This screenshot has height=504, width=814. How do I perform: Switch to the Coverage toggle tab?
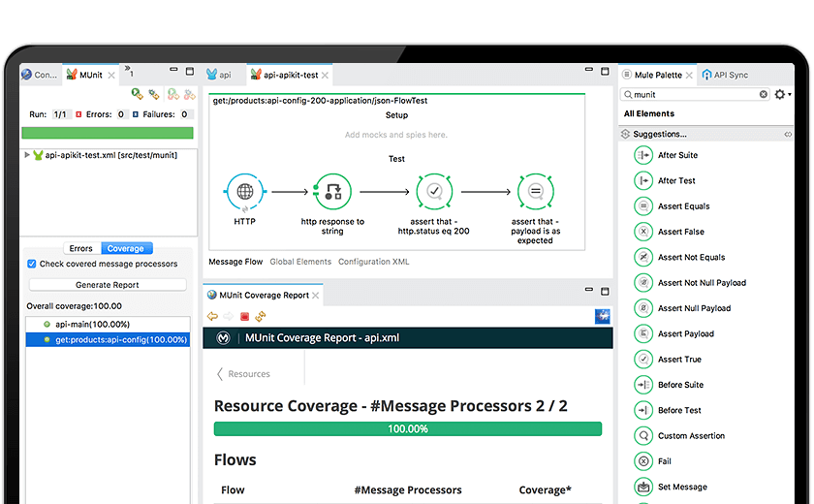pos(126,248)
